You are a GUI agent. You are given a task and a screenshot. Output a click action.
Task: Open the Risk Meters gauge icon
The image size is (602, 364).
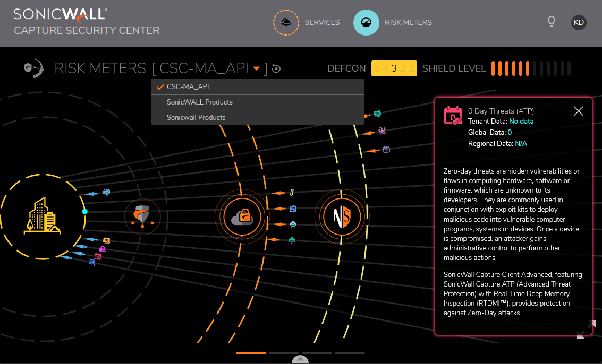click(x=366, y=23)
